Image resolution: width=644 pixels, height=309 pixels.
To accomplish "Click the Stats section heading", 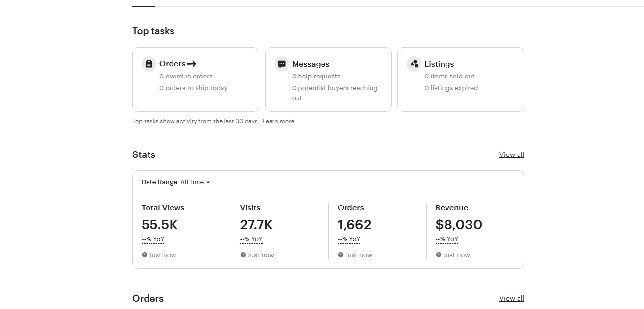I will click(x=144, y=155).
